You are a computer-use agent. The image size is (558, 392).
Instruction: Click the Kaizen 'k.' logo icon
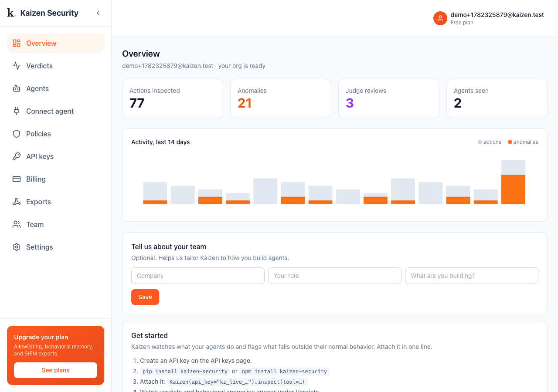(11, 13)
